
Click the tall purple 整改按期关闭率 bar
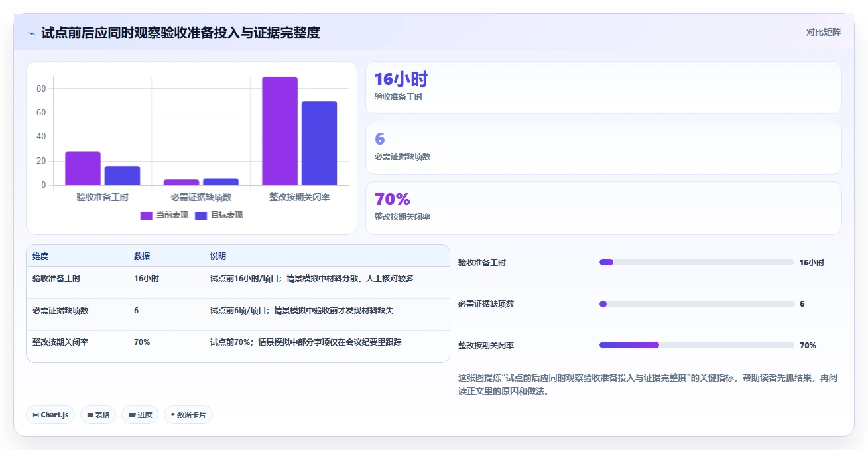[280, 131]
